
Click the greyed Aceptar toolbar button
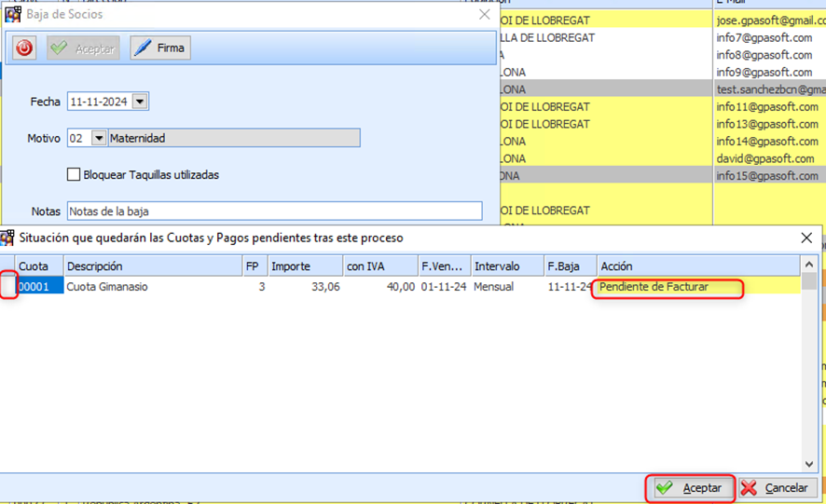83,48
